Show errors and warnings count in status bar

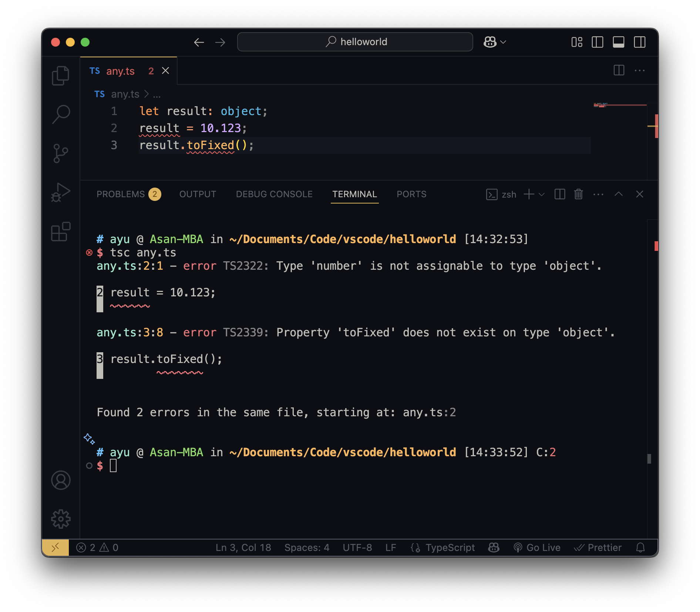[97, 548]
